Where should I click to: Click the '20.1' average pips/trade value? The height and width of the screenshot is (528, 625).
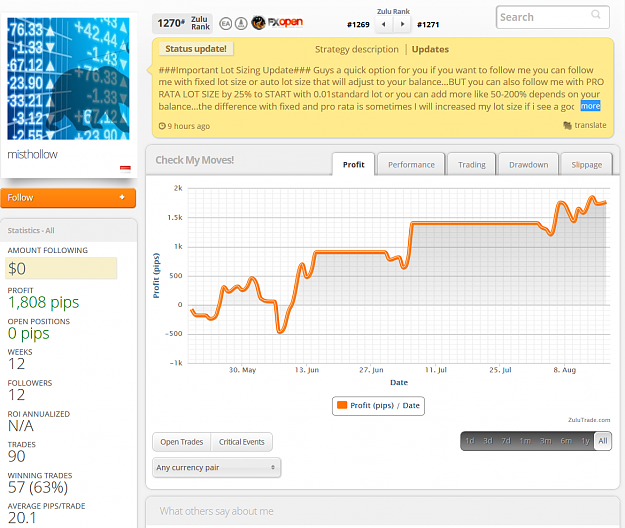point(22,518)
